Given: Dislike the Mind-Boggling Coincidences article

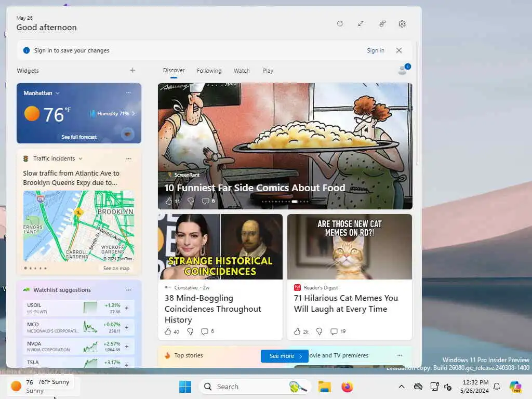Looking at the screenshot, I should pos(190,331).
